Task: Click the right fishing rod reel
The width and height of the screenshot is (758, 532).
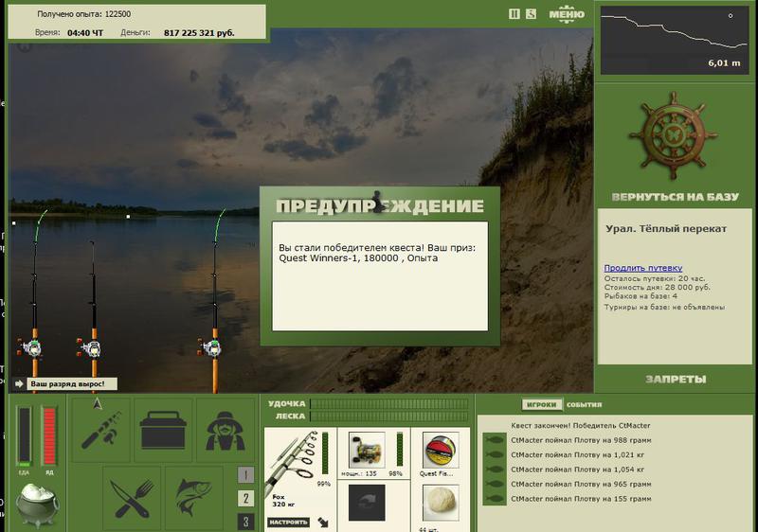Action: (x=211, y=347)
